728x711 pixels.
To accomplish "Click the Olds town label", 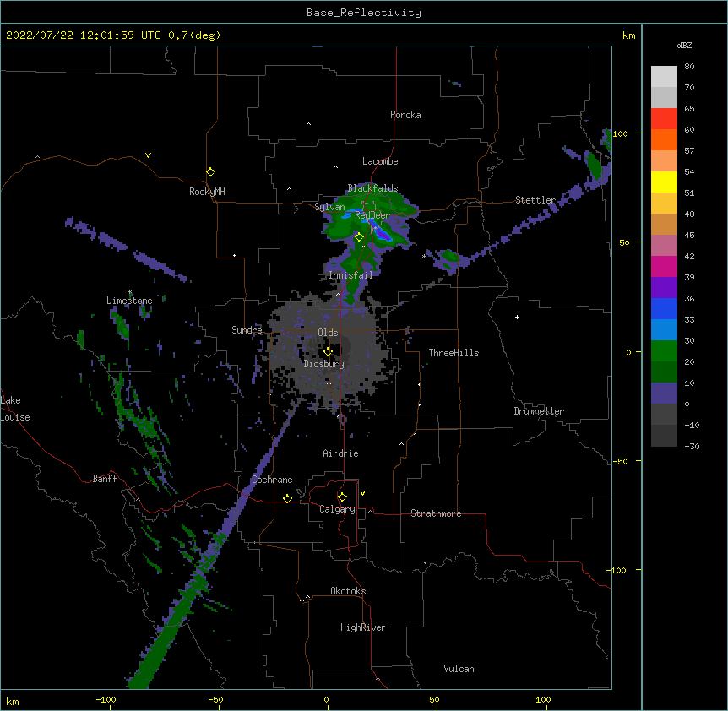I will pos(328,333).
